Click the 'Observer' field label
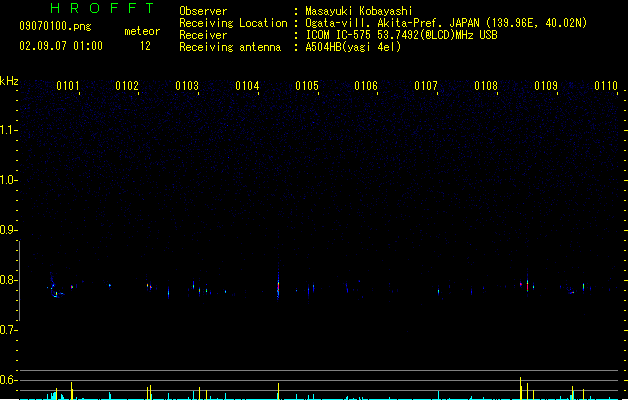Viewport: 629px width, 400px height. click(x=203, y=11)
